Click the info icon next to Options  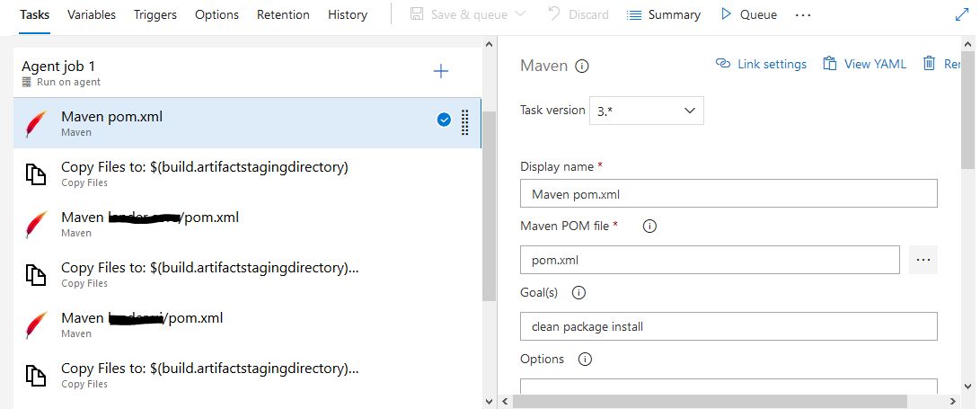point(585,360)
